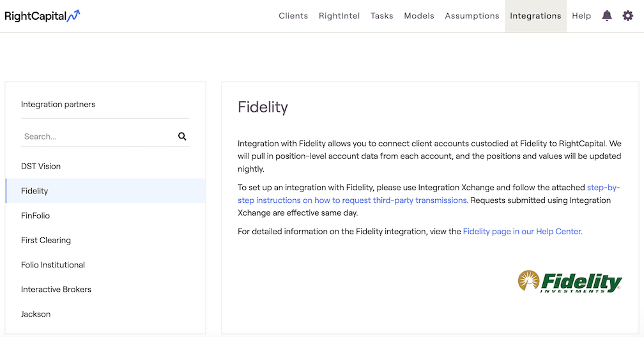Select the Integrations tab
Screen dimensions: 644x337
535,16
